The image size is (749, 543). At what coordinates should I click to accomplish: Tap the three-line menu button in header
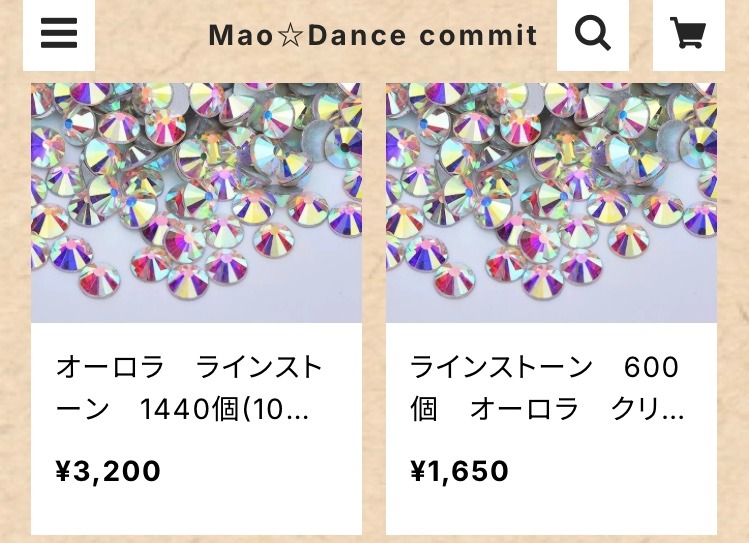59,34
